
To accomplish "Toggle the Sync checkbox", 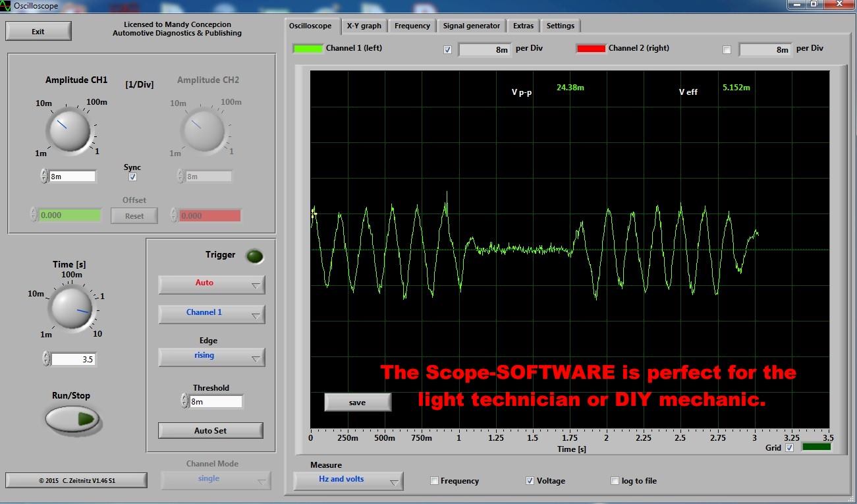I will (x=132, y=177).
